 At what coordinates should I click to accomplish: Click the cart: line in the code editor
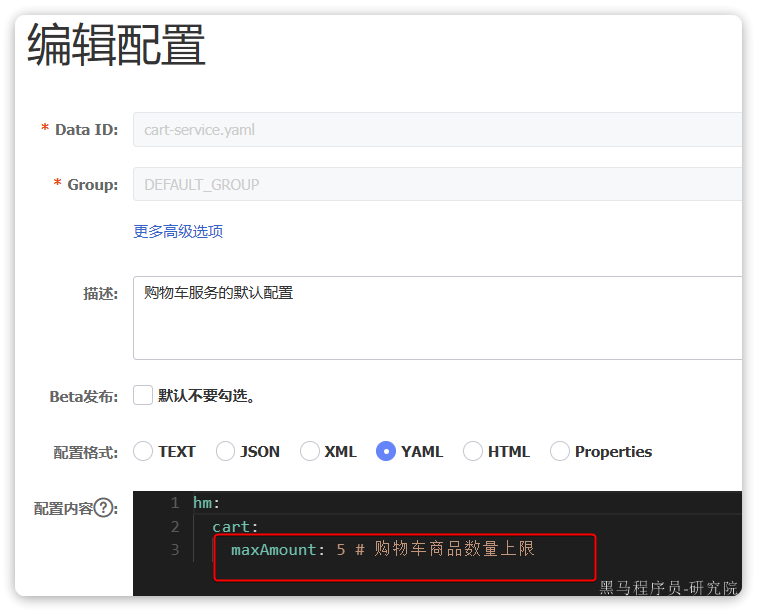click(x=235, y=526)
